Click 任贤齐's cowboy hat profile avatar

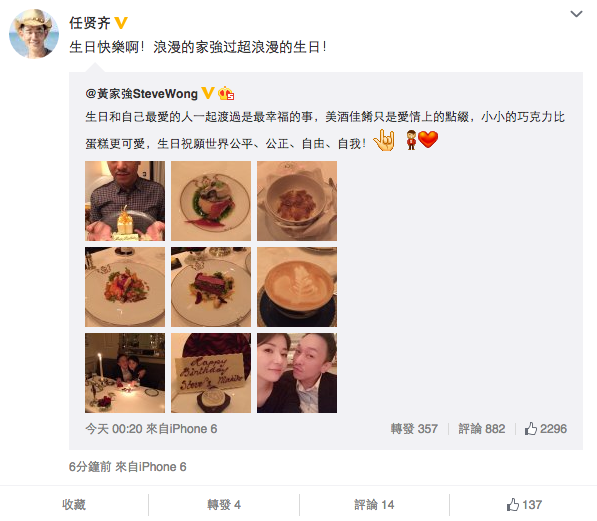34,34
